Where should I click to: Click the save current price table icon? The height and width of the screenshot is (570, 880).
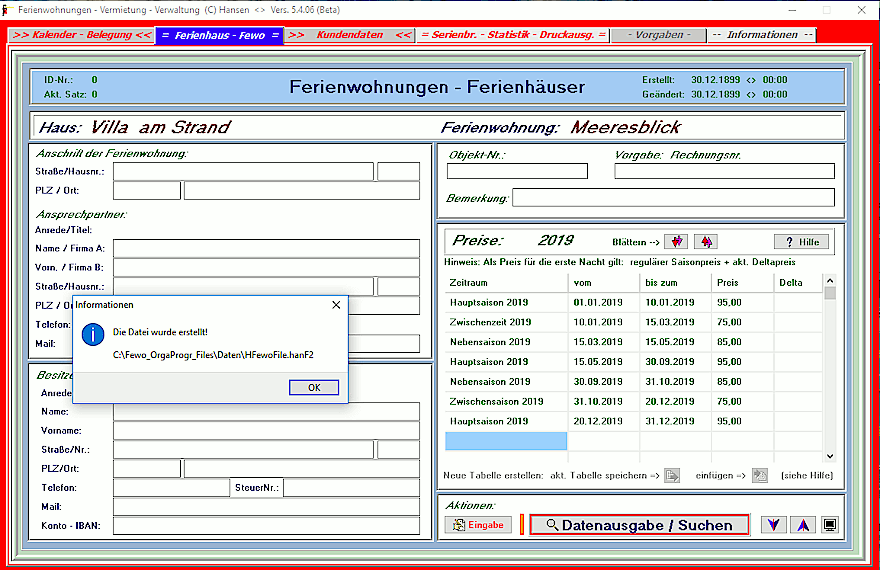coord(673,475)
